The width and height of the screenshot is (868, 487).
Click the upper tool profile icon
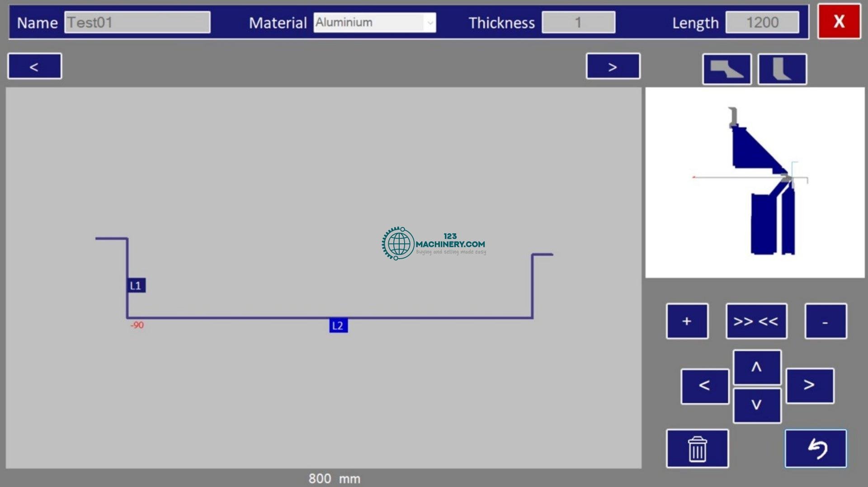point(726,69)
